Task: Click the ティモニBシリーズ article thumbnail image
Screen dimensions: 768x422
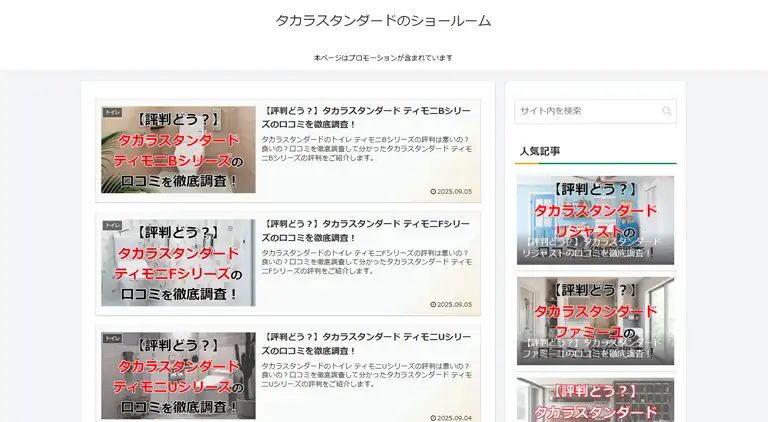Action: (178, 150)
